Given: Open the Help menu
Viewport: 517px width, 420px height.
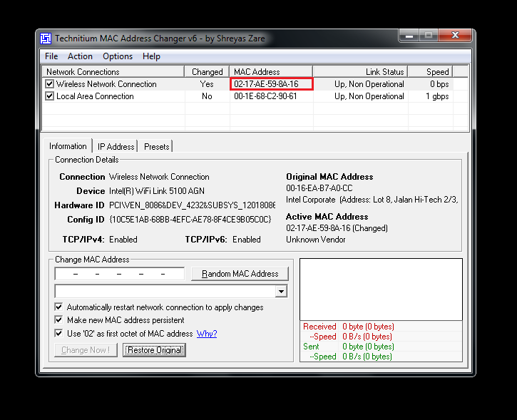Looking at the screenshot, I should (151, 56).
